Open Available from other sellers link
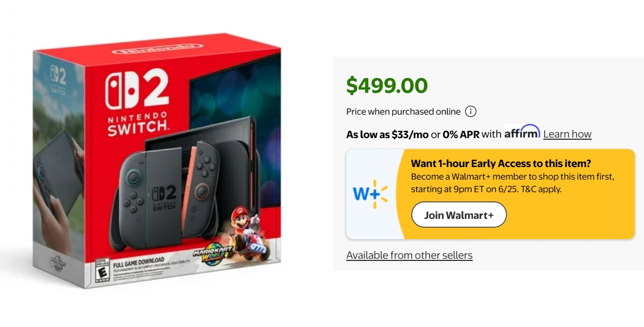 409,255
